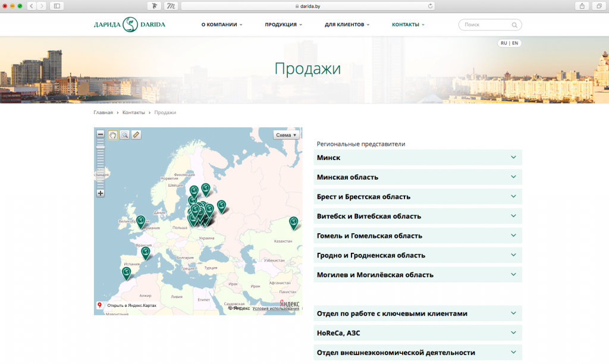Switch language to RU
The height and width of the screenshot is (364, 609).
(x=504, y=43)
